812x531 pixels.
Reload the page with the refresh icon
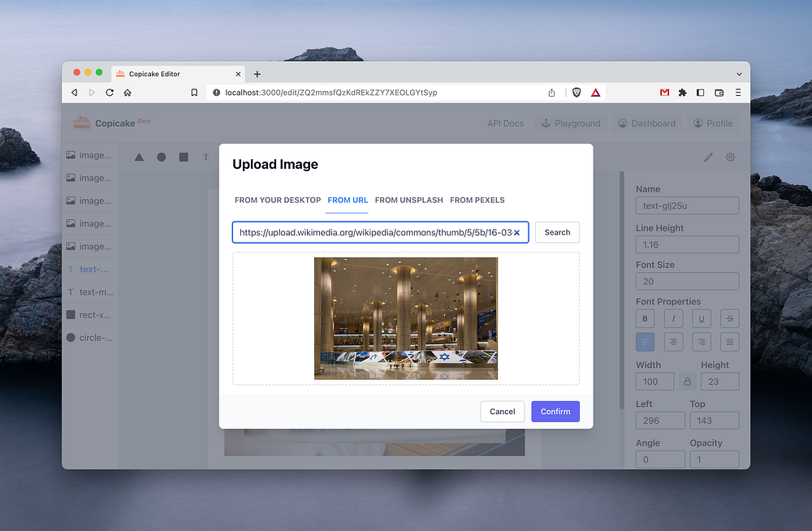110,93
